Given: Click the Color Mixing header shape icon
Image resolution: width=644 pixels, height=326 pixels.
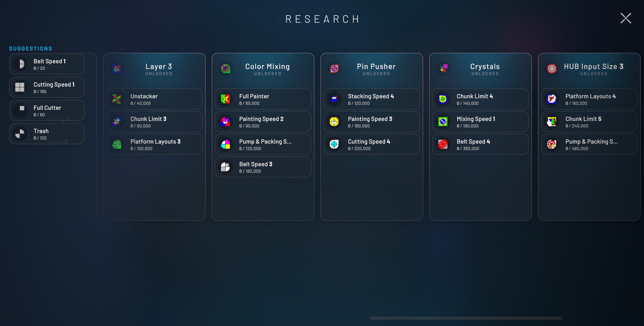Looking at the screenshot, I should 226,68.
